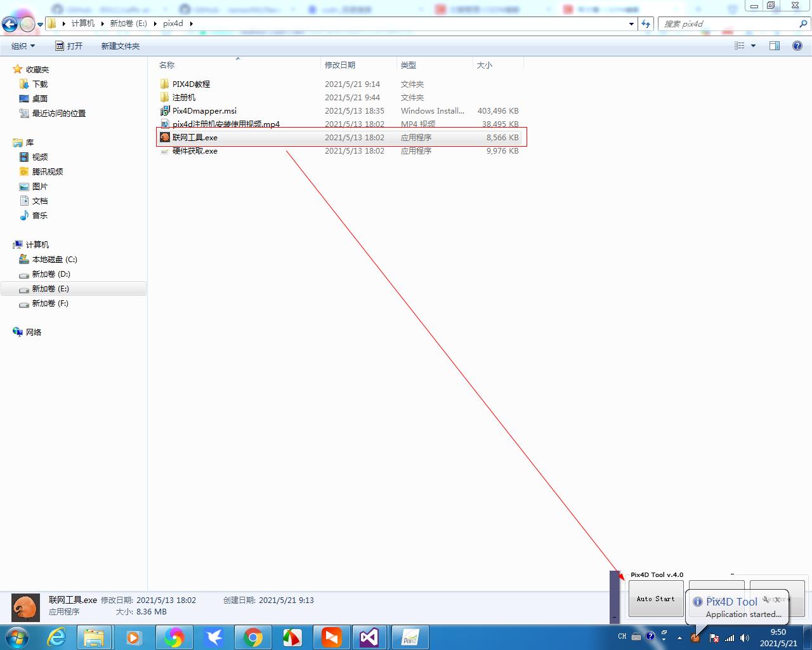812x650 pixels.
Task: Open the 图片 library
Action: 40,186
